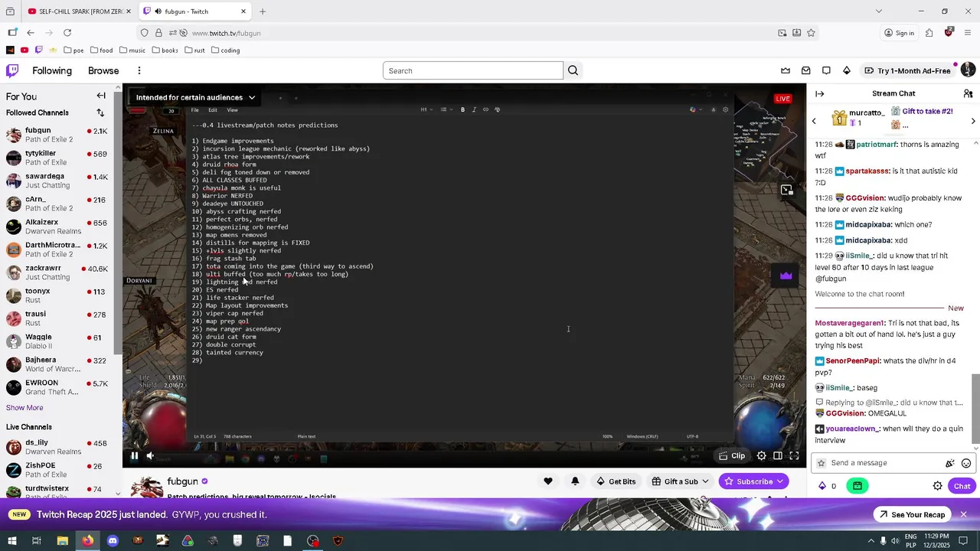
Task: Open user profile avatar menu
Action: pyautogui.click(x=968, y=70)
